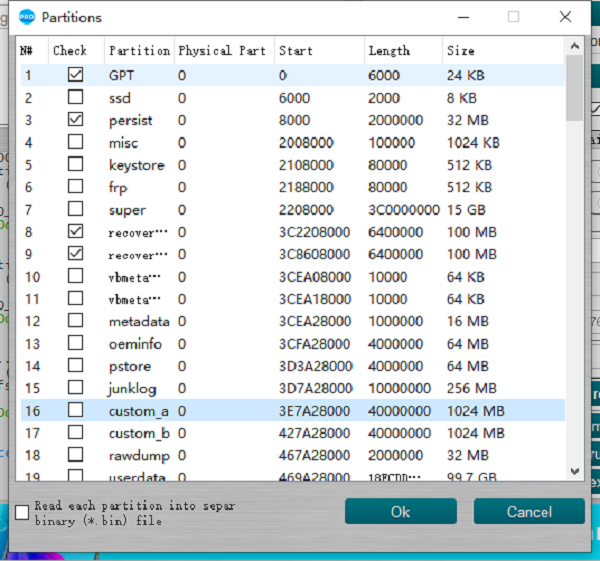Image resolution: width=600 pixels, height=561 pixels.
Task: Check the oeminfo partition checkbox
Action: 75,343
